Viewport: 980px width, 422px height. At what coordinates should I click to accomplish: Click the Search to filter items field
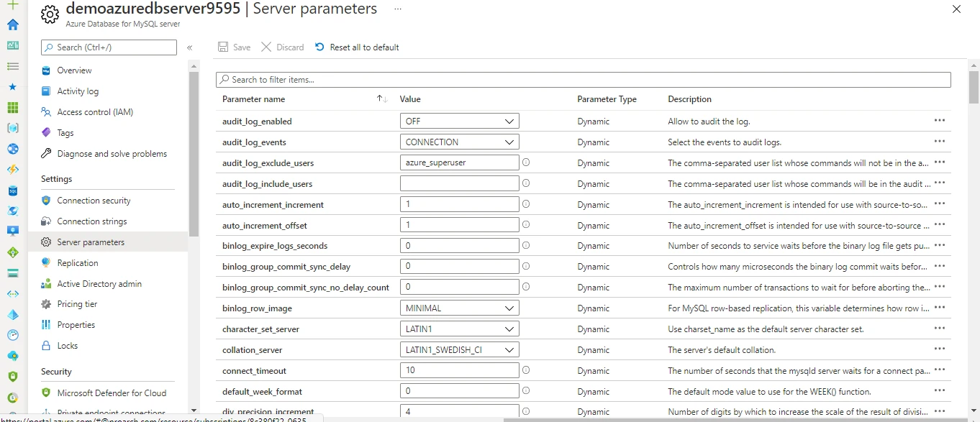coord(583,79)
